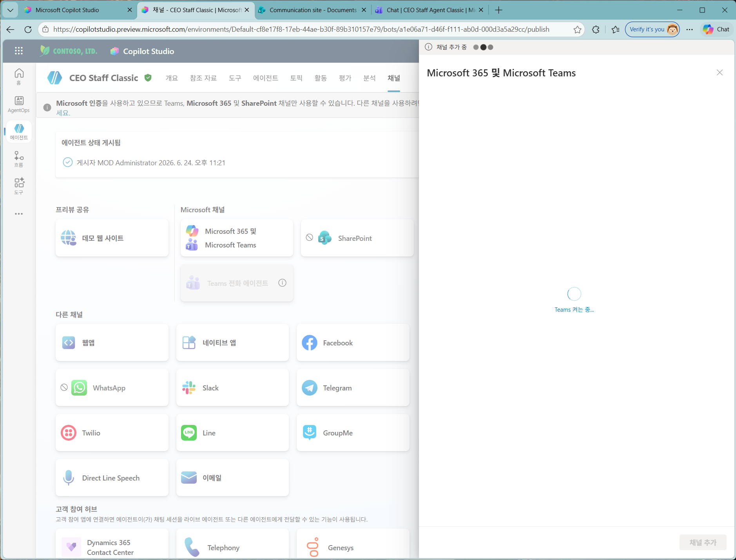This screenshot has height=560, width=736.
Task: Switch to the 토픽 tab
Action: pos(296,78)
